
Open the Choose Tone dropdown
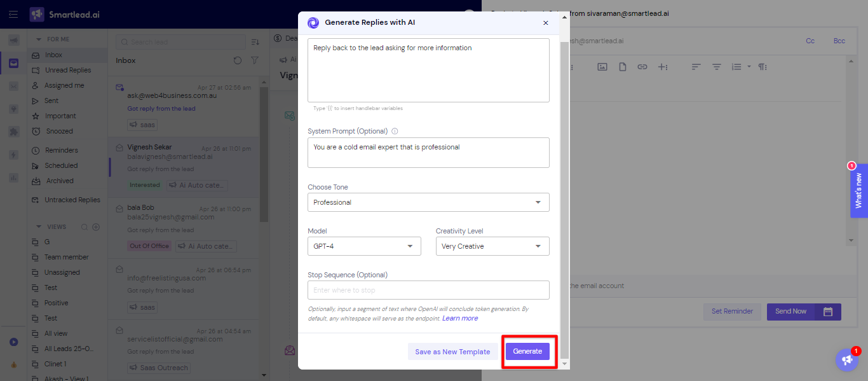[428, 202]
